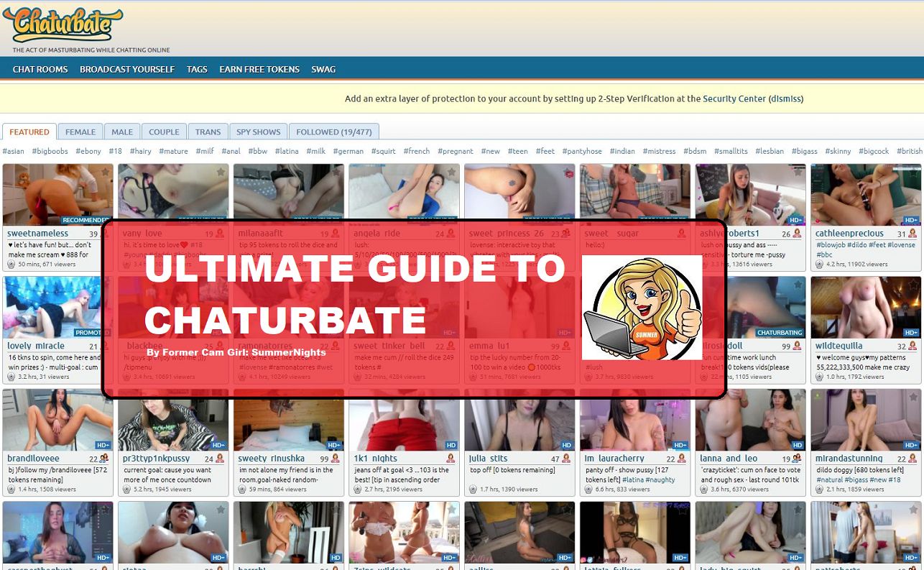Image resolution: width=924 pixels, height=570 pixels.
Task: Click the #lovense tag under cathleenprecious
Action: pos(901,245)
